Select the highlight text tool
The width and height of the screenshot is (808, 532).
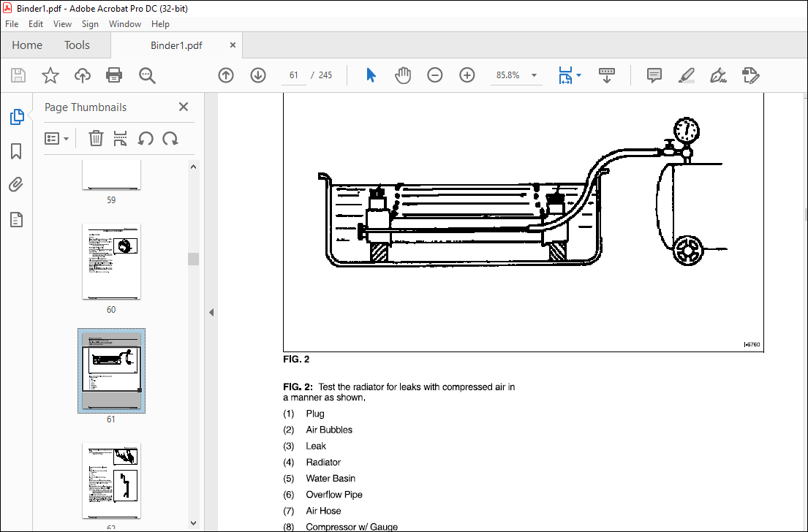[x=686, y=75]
